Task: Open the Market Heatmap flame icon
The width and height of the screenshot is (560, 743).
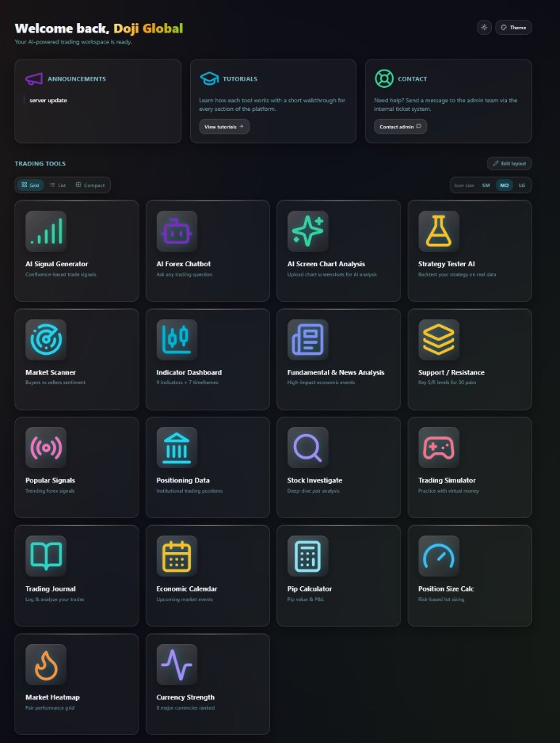Action: tap(46, 665)
